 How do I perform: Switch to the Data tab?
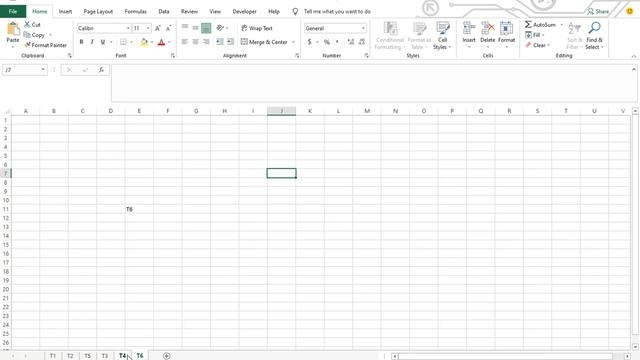tap(164, 11)
